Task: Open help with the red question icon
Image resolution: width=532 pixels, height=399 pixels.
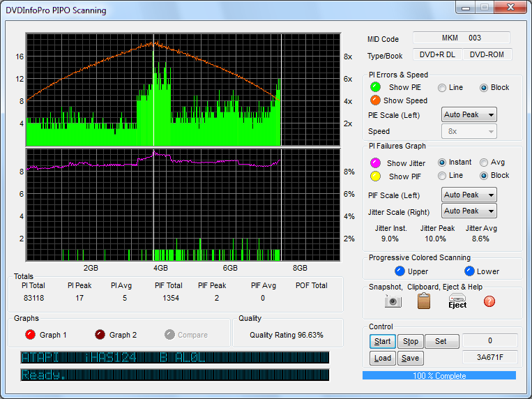Action: tap(489, 301)
